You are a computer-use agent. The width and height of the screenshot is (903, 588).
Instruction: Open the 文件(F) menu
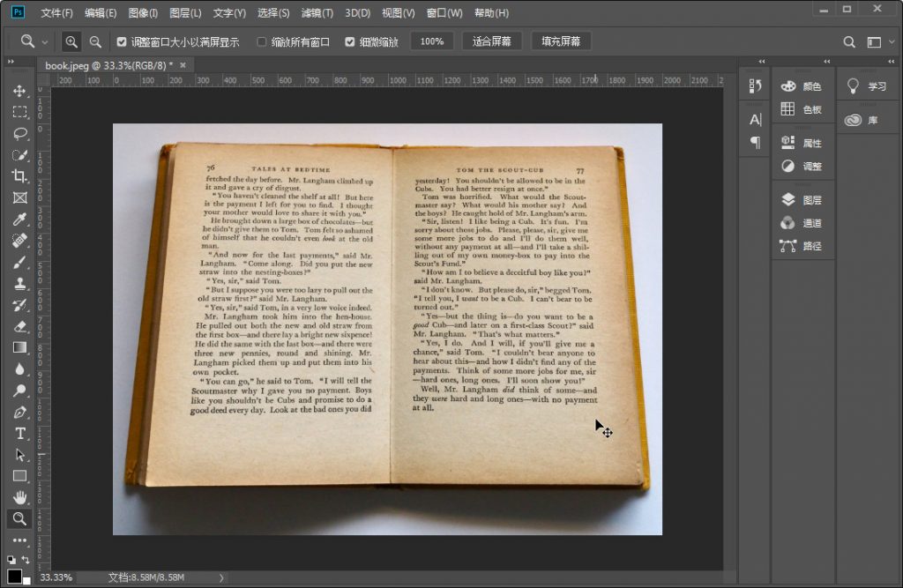click(56, 12)
